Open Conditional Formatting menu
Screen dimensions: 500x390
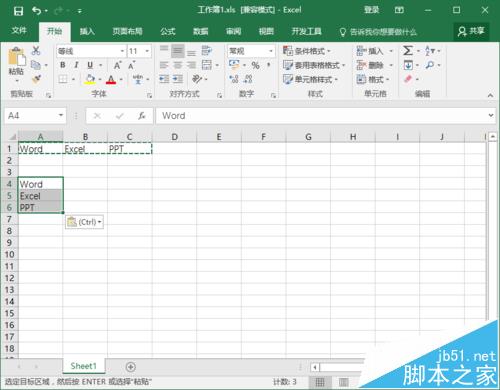tap(306, 51)
